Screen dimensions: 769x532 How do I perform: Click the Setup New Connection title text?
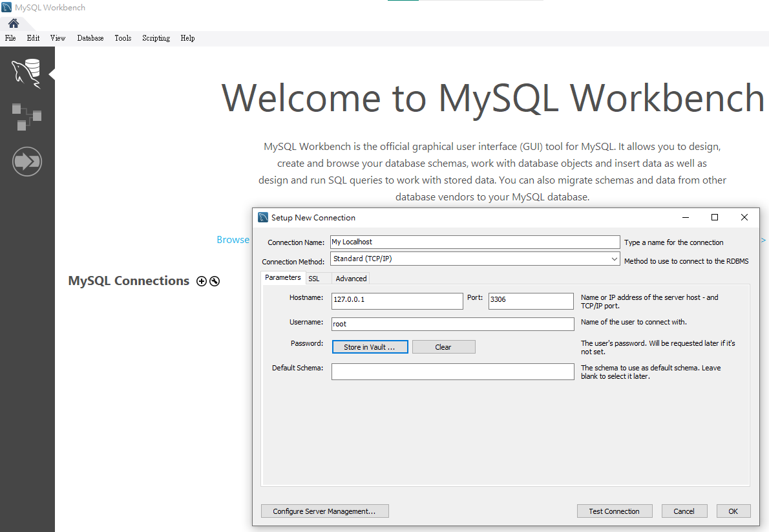point(313,217)
